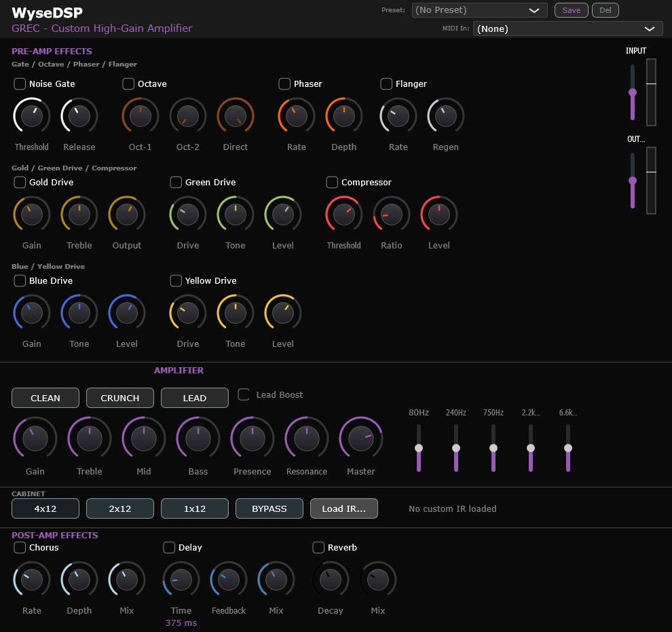Select the LEAD amp channel

195,398
